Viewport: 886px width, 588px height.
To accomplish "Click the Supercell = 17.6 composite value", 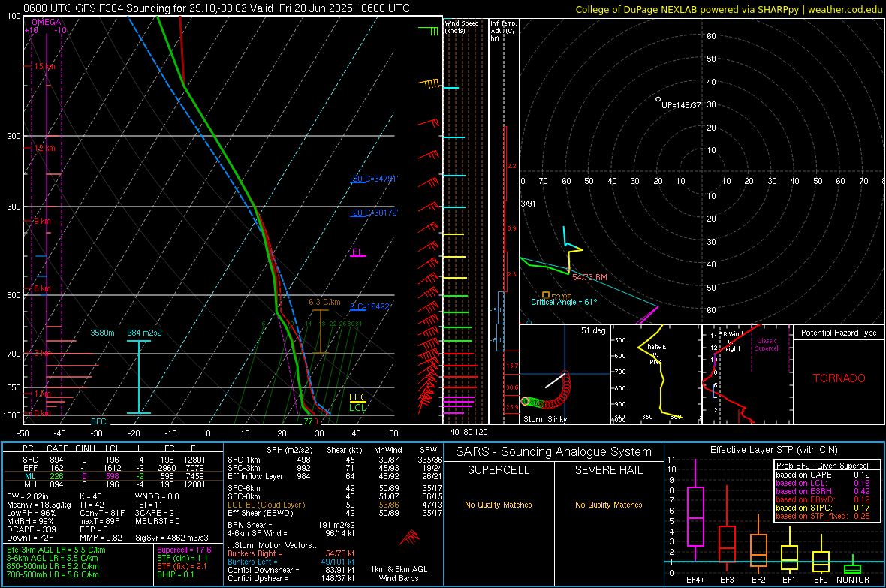I will [x=184, y=550].
